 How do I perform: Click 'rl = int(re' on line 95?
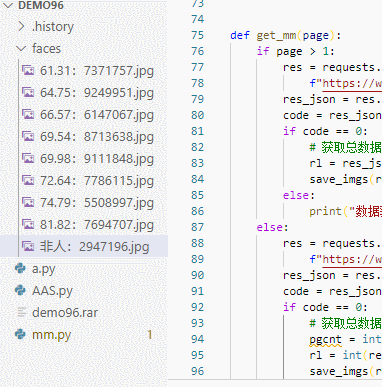345,355
